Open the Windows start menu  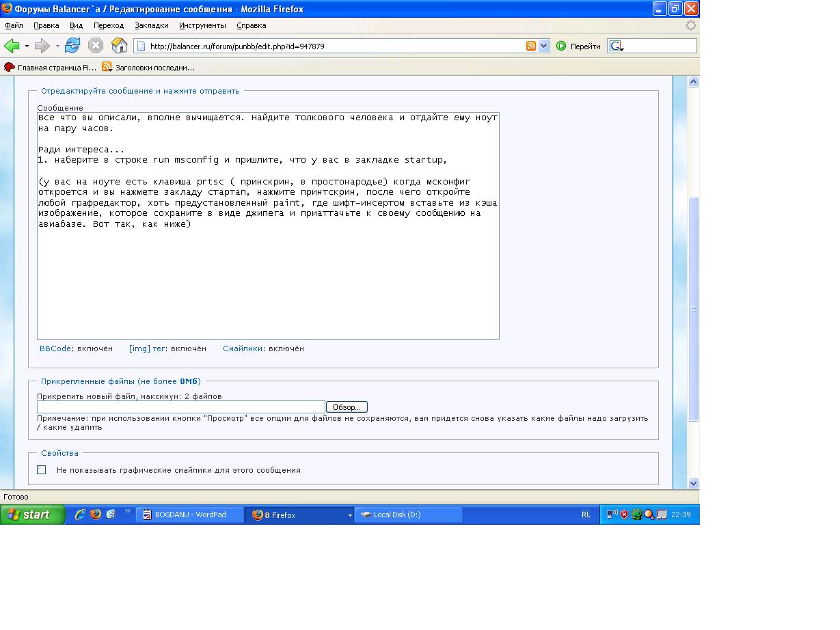coord(32,515)
